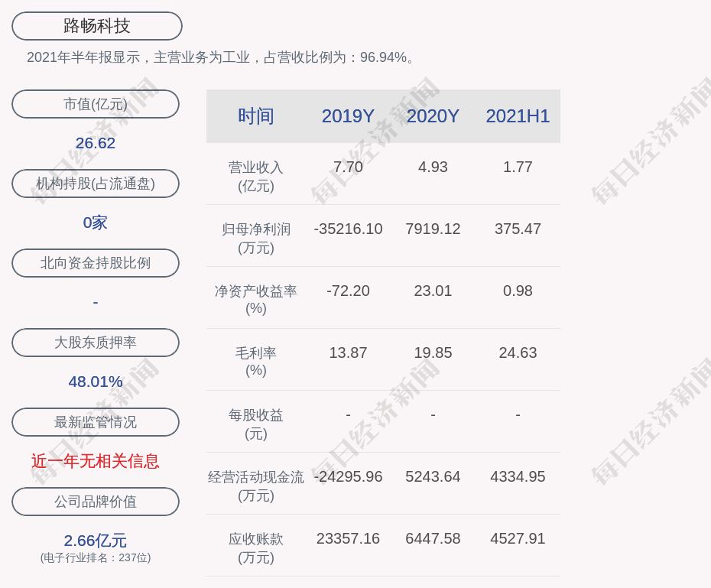Image resolution: width=711 pixels, height=588 pixels.
Task: Click the 2.66亿元 brand value
Action: [x=96, y=541]
